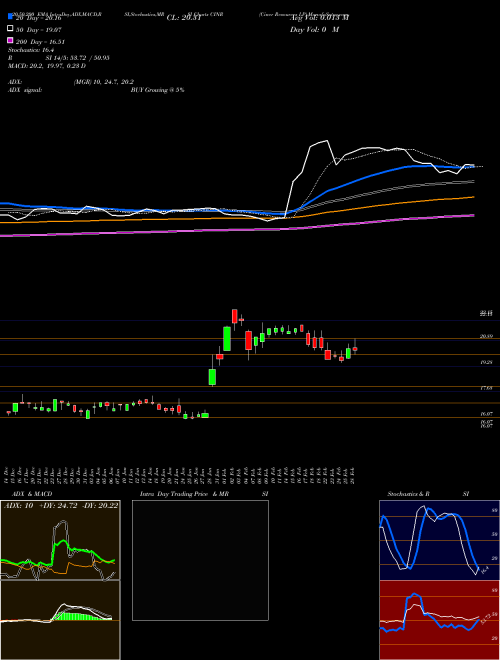Click the white 50 Day legend swatch
500x660 pixels.
(x=10, y=29)
